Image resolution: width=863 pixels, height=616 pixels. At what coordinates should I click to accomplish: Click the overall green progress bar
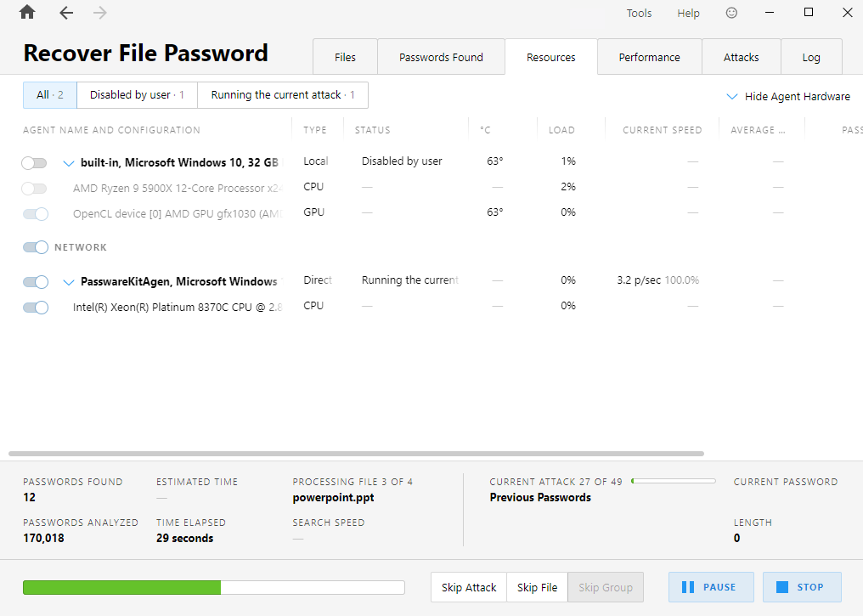point(213,587)
